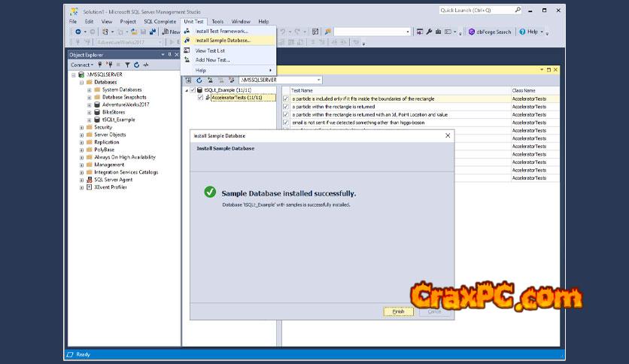
Task: Refresh the Object Explorer tree
Action: 135,65
